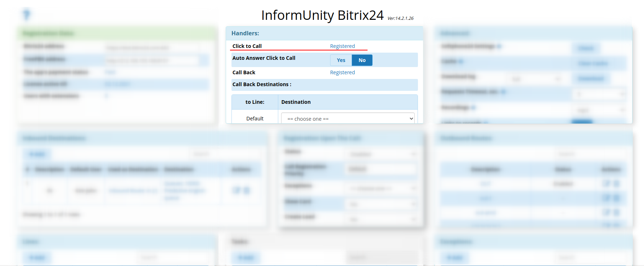Select No for Auto Answer Click to Call
The width and height of the screenshot is (644, 266).
pyautogui.click(x=362, y=60)
